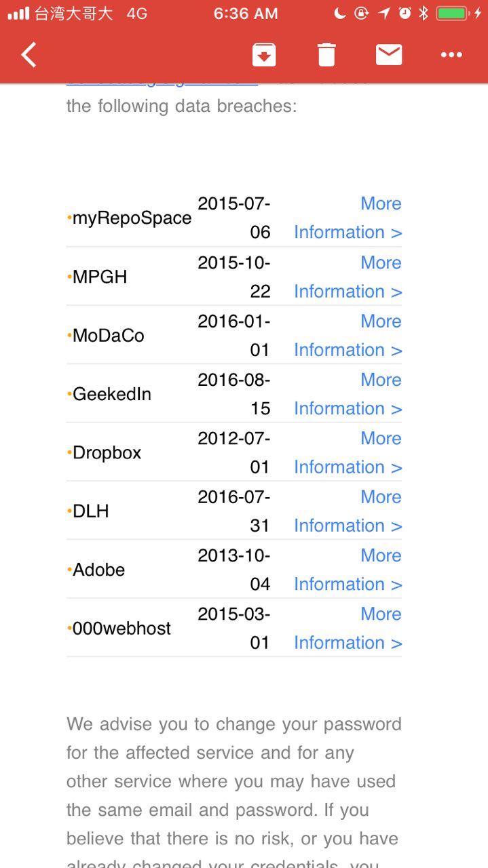Delete the email with the trash icon
Viewport: 488px width, 868px height.
pyautogui.click(x=326, y=55)
